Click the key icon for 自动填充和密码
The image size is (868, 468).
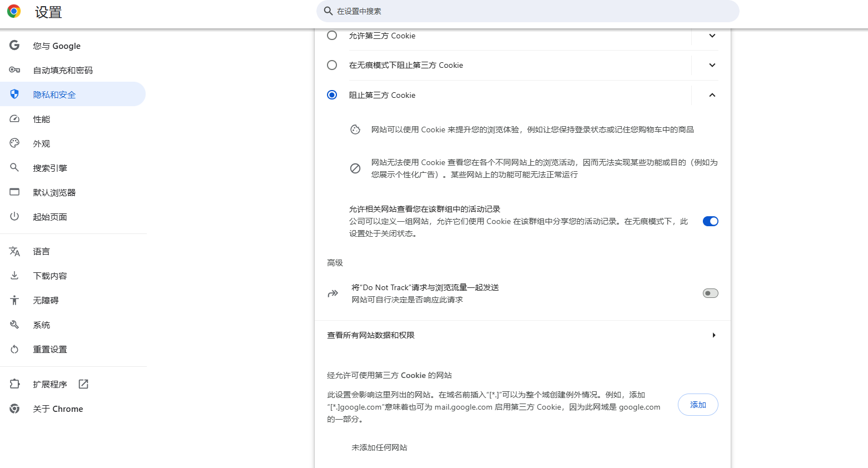(x=14, y=70)
